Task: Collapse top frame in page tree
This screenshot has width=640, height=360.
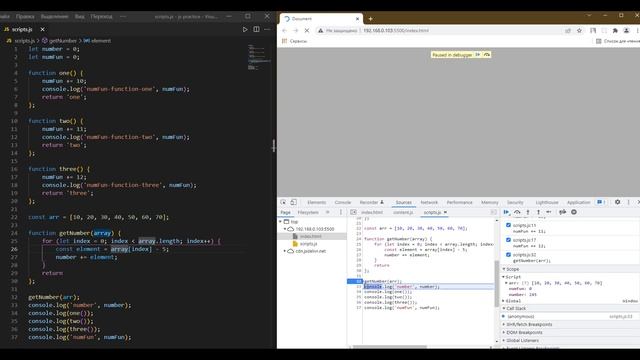Action: pos(280,222)
